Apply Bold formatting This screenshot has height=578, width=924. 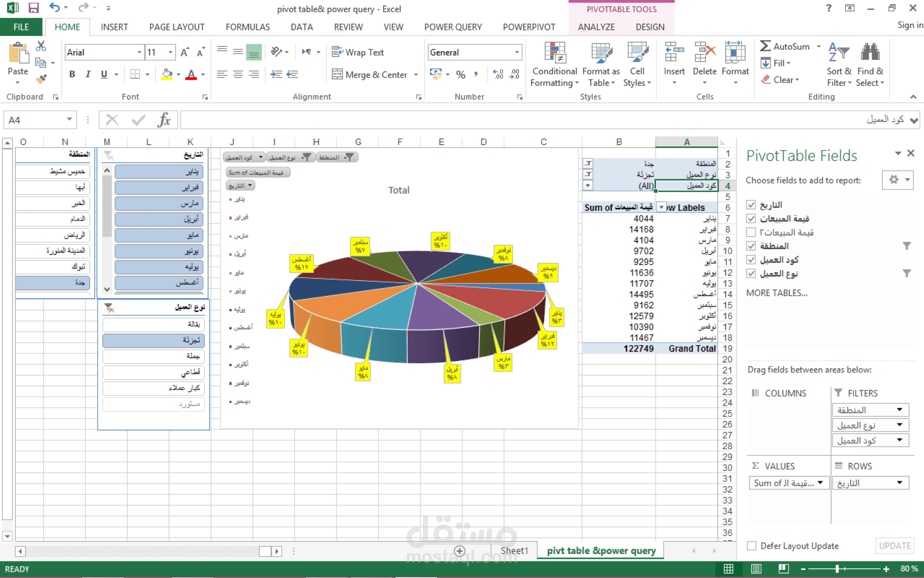click(72, 74)
